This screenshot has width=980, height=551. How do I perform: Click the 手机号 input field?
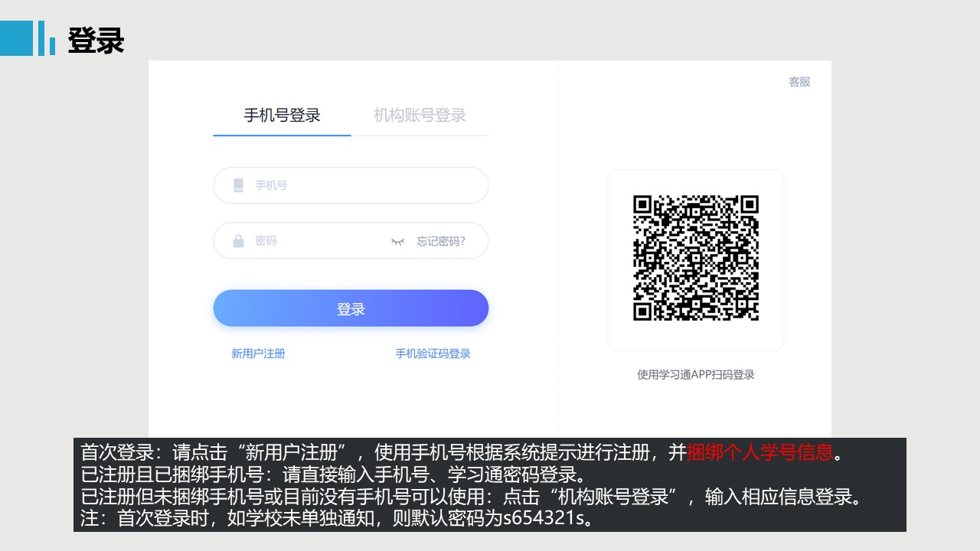(x=351, y=185)
